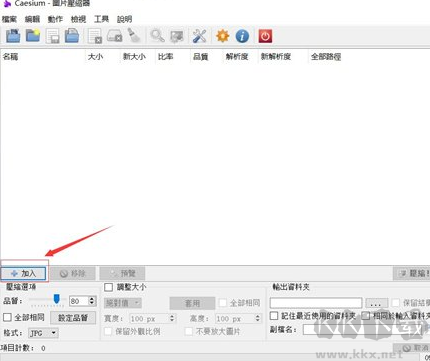Screen dimensions: 430x361
Task: Sort by the 新大小 column header
Action: pyautogui.click(x=134, y=57)
